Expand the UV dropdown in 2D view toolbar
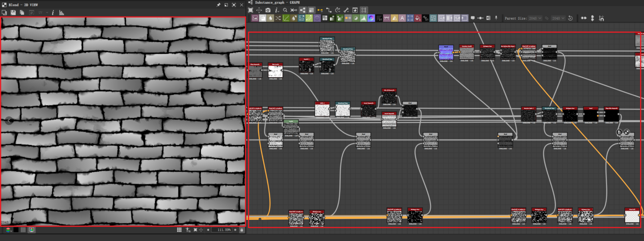Screen dimensions: 644x241 pos(47,13)
